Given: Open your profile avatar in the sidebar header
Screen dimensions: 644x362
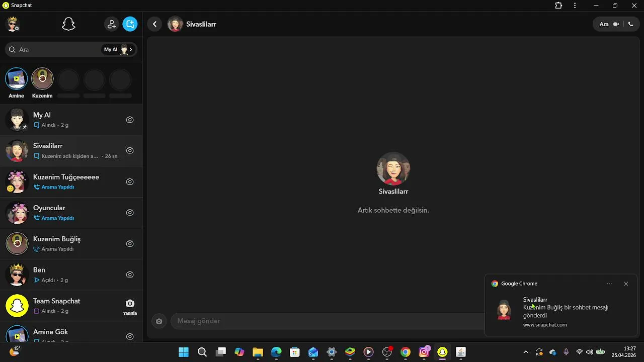Looking at the screenshot, I should 13,24.
